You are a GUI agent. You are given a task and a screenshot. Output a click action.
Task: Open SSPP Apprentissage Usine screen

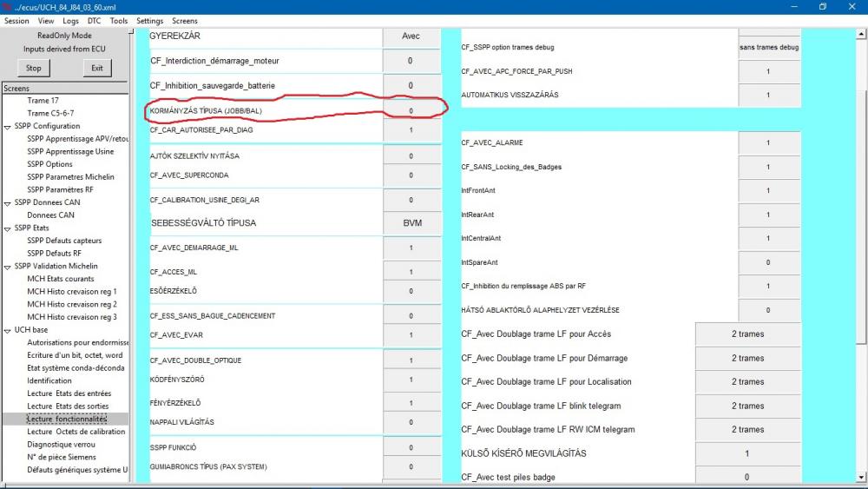point(70,151)
